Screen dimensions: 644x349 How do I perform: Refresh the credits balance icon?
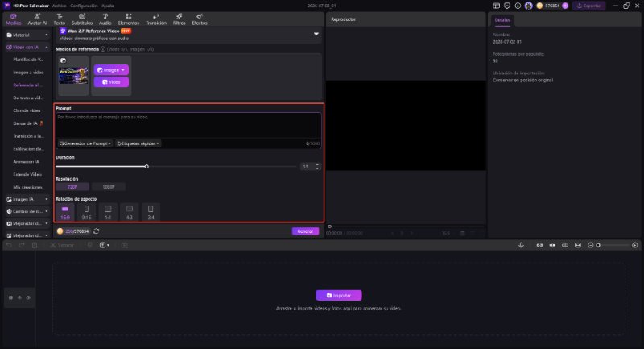[96, 231]
